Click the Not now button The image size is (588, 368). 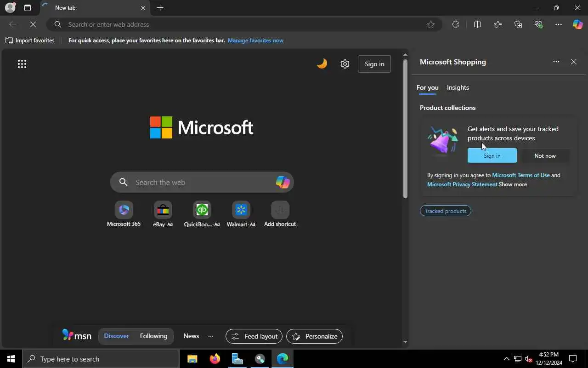coord(545,155)
